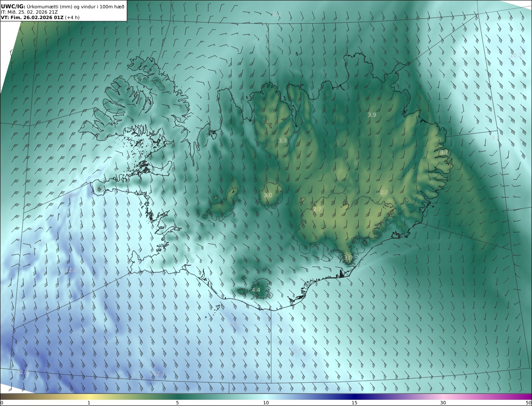This screenshot has height=406, width=532.
Task: Click the colorbar tick label 15
Action: coord(355,403)
